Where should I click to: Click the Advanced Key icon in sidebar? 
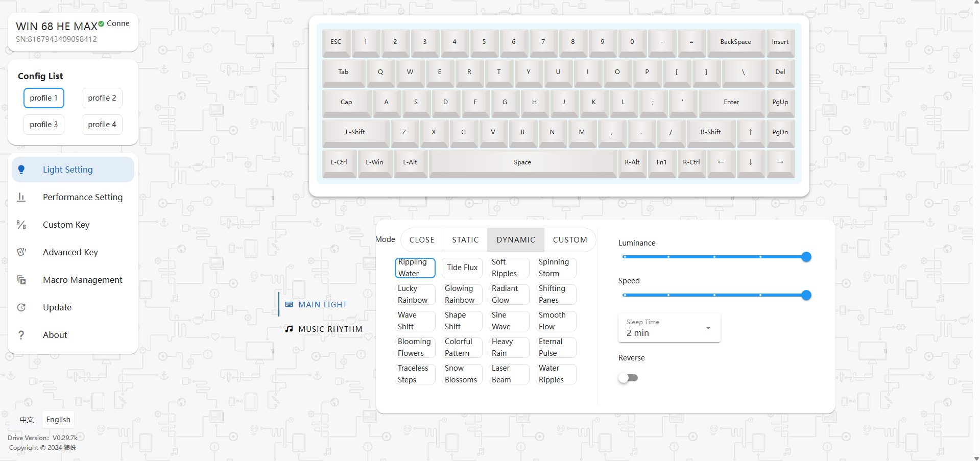(x=21, y=252)
